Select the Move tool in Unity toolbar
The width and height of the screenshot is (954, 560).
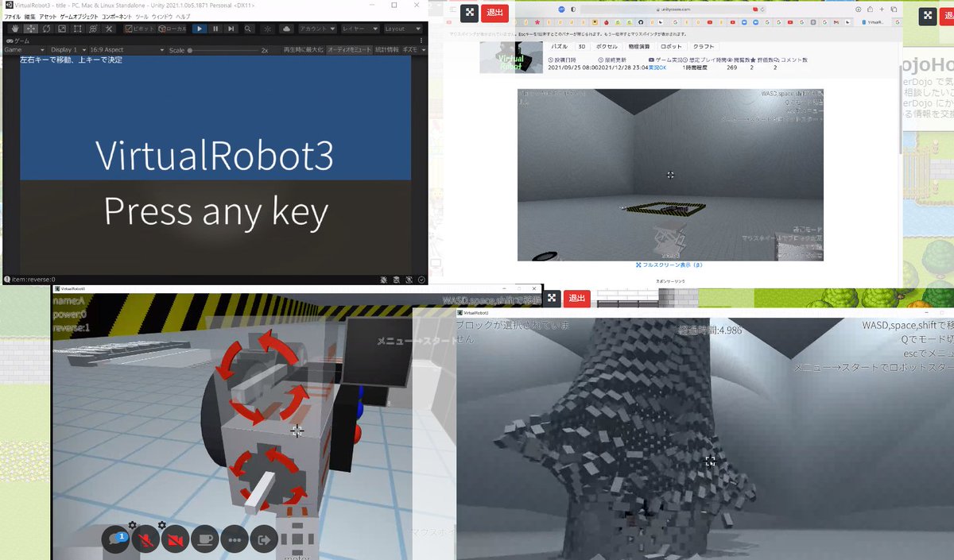[x=30, y=29]
